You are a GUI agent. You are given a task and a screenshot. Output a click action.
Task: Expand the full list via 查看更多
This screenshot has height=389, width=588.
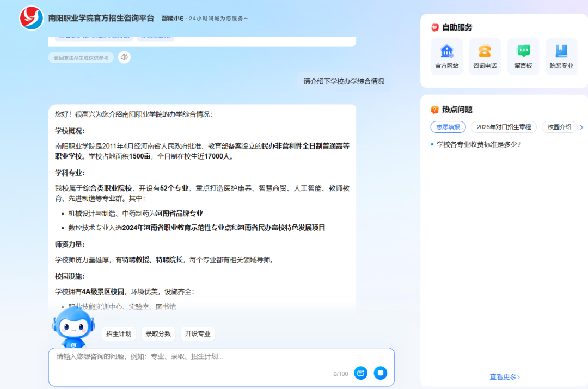(505, 377)
